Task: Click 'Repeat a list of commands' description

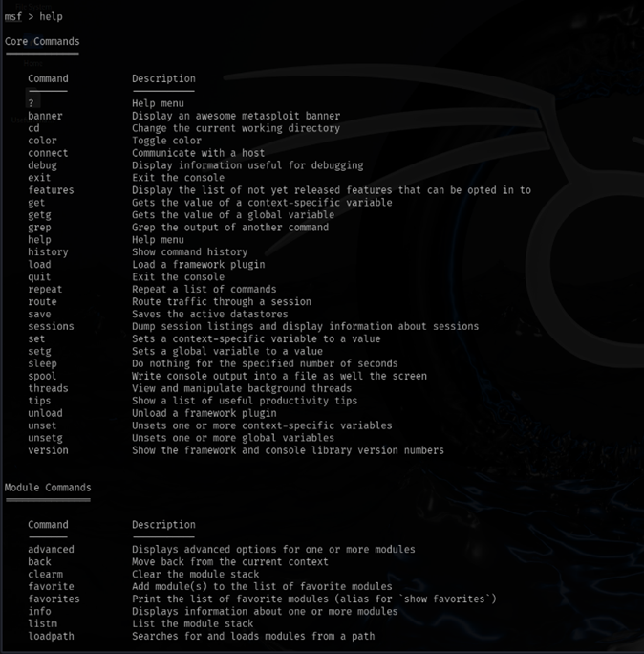Action: click(x=204, y=290)
